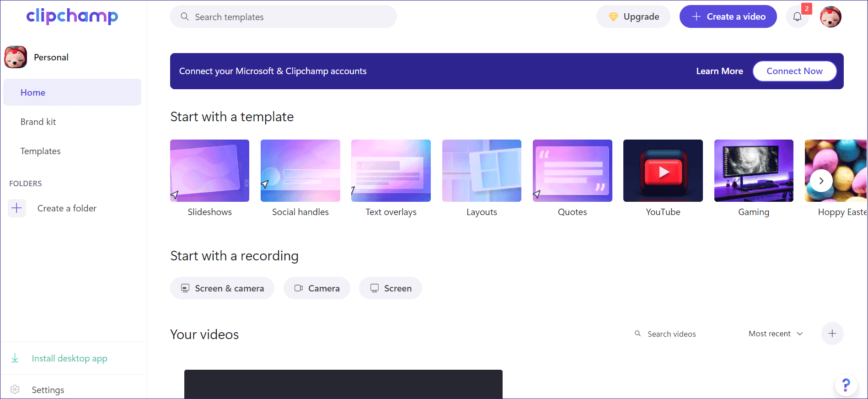The width and height of the screenshot is (868, 399).
Task: Click the plus icon for Create a folder
Action: (x=17, y=208)
